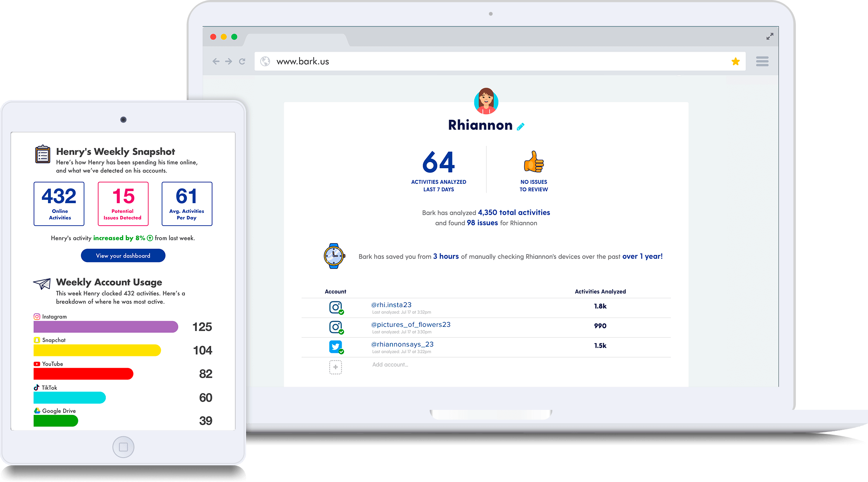This screenshot has height=482, width=868.
Task: Click the browser back arrow
Action: pyautogui.click(x=216, y=61)
